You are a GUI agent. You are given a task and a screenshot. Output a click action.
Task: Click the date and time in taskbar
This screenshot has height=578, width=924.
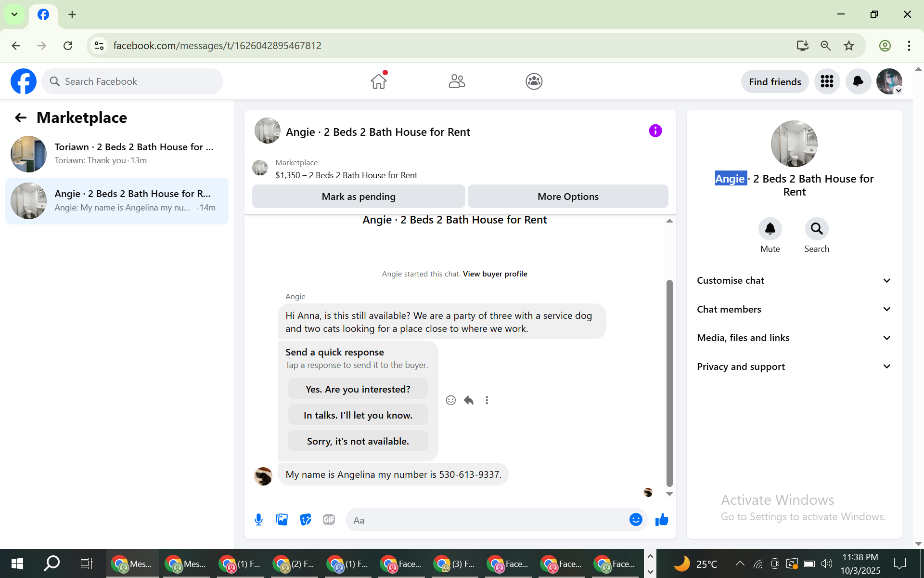click(x=860, y=564)
